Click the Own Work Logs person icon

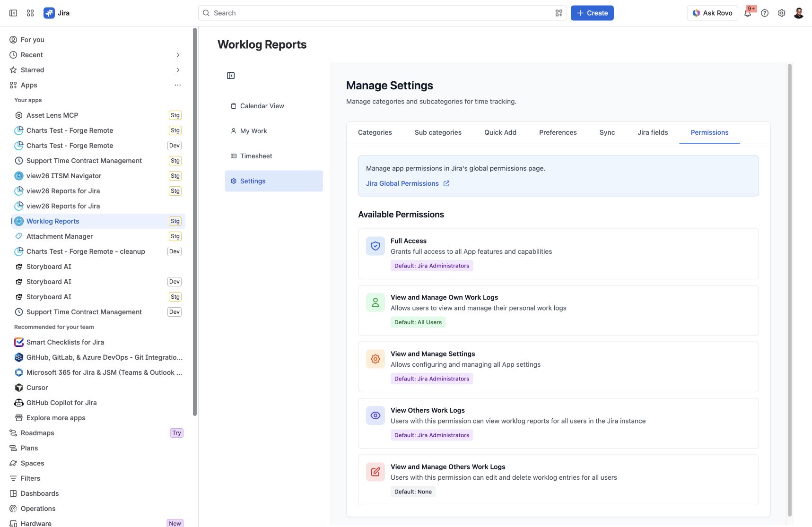click(x=375, y=303)
